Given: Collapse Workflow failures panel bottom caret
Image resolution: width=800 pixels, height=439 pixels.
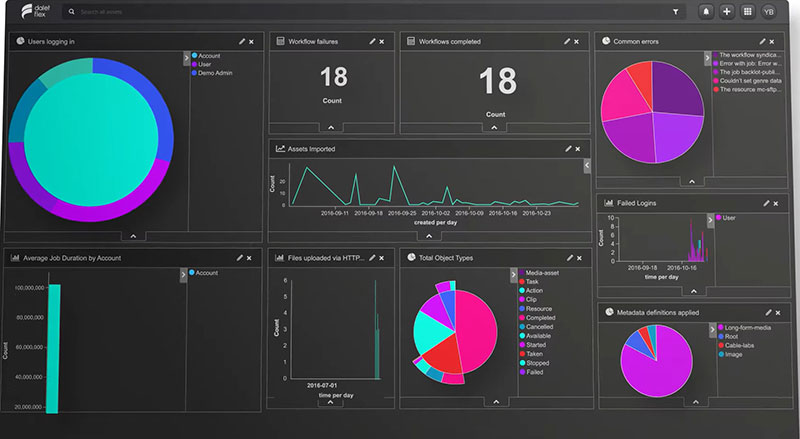Looking at the screenshot, I should (x=331, y=128).
